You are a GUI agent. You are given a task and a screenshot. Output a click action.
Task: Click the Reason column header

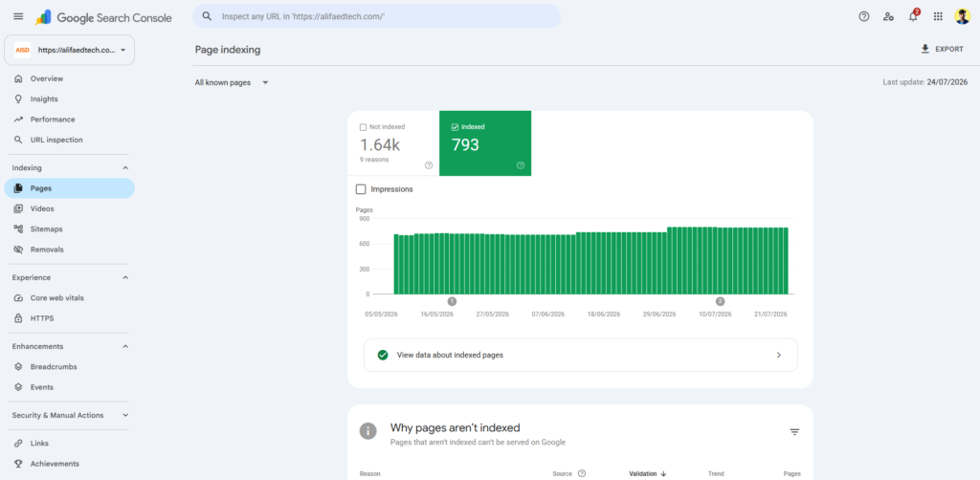(369, 473)
